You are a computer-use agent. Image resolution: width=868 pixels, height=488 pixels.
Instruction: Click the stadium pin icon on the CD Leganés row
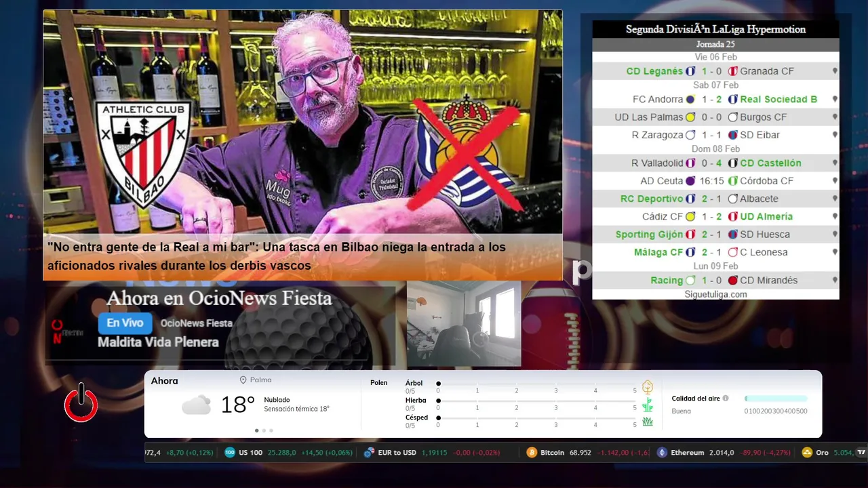(x=835, y=71)
